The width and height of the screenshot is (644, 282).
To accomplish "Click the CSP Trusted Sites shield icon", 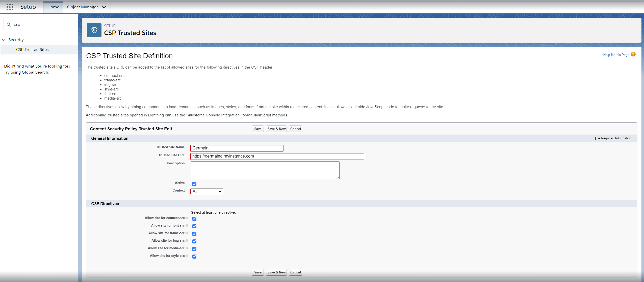I will 94,30.
